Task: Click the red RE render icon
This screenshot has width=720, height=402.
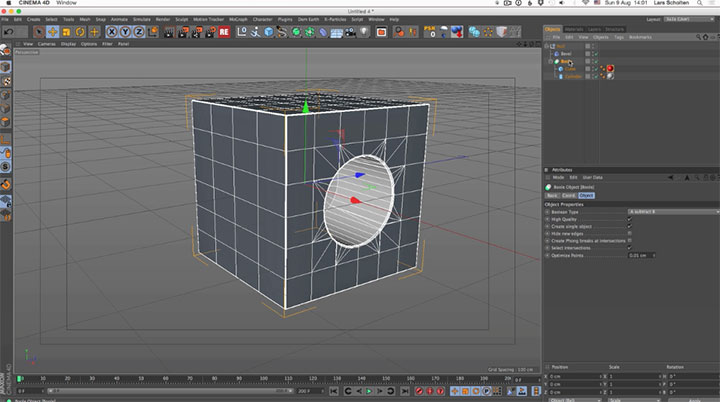Action: pyautogui.click(x=225, y=32)
